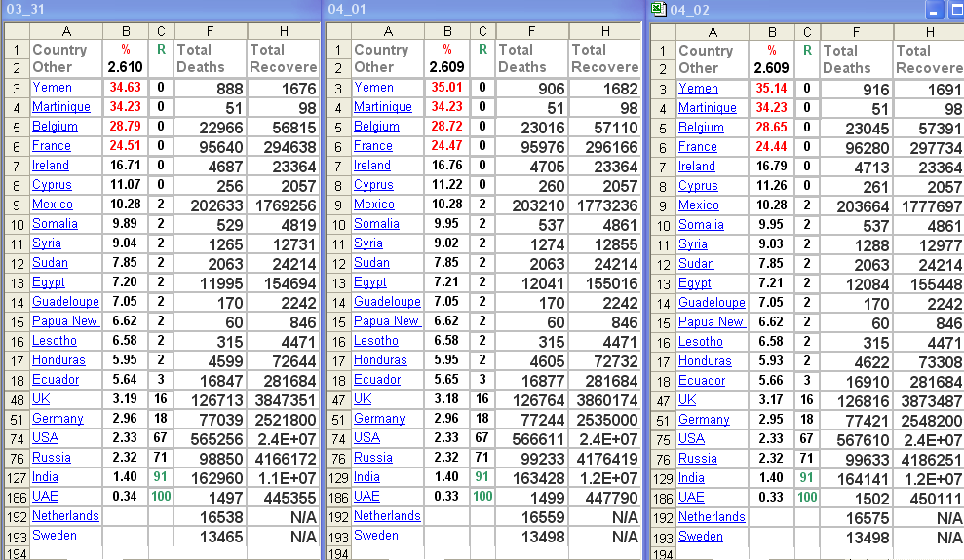
Task: Click Total Recovered header in 03_31 window
Action: (284, 58)
